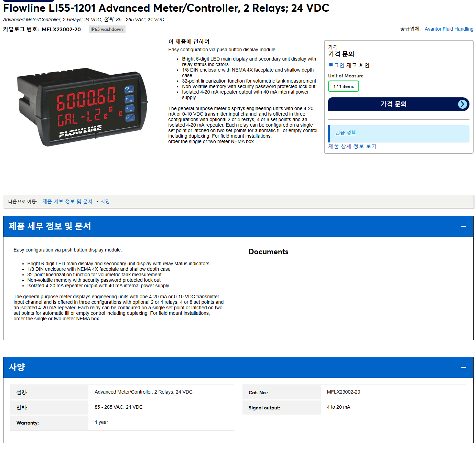The height and width of the screenshot is (450, 476).
Task: Click the product title Flowline LI55-1201 heading
Action: tap(166, 8)
